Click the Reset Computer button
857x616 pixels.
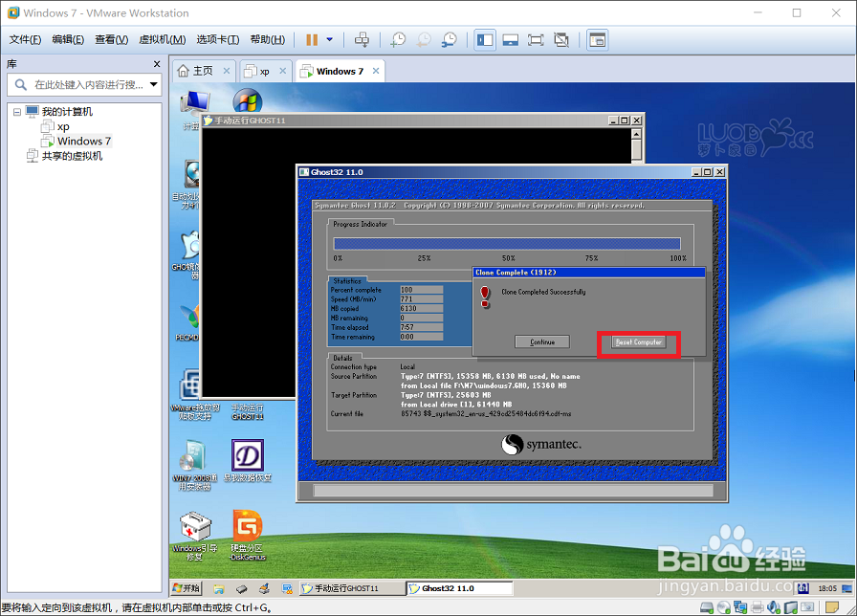pyautogui.click(x=638, y=342)
